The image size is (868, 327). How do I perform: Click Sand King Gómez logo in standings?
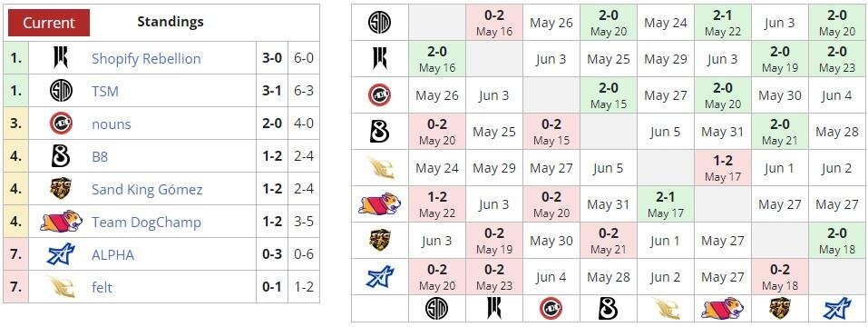(x=61, y=189)
